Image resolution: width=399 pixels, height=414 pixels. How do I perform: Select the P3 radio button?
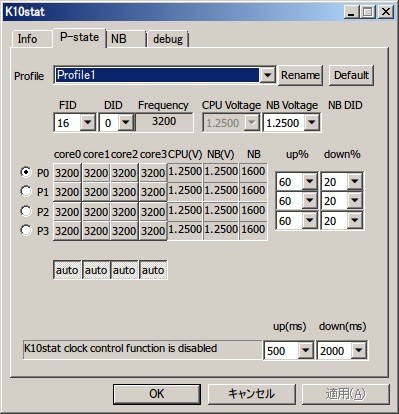[x=26, y=230]
